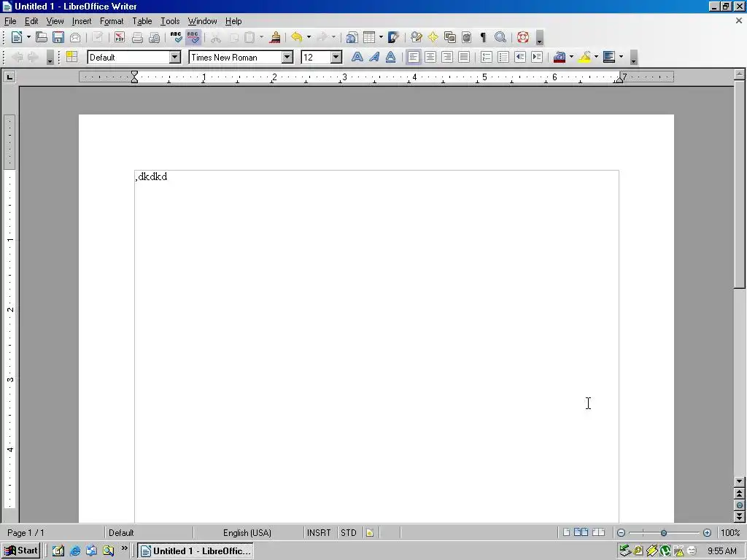Viewport: 747px width, 560px height.
Task: Select book view layout in status bar
Action: (598, 532)
